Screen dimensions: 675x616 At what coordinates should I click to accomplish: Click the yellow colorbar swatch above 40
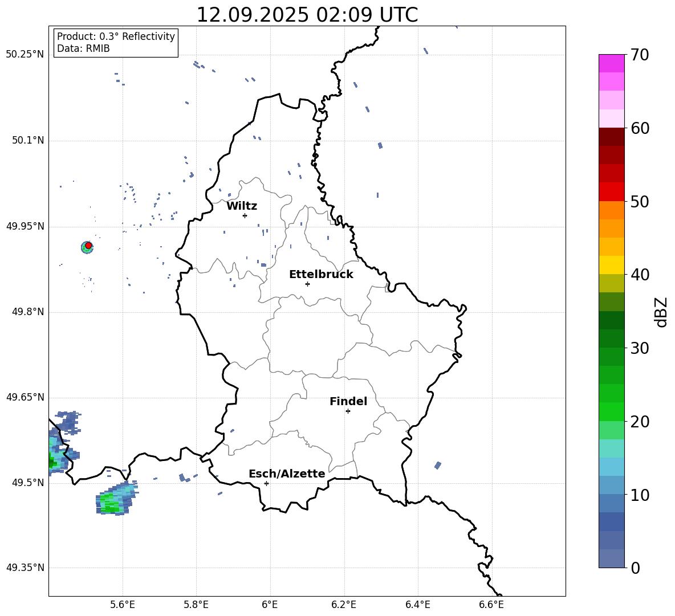611,265
